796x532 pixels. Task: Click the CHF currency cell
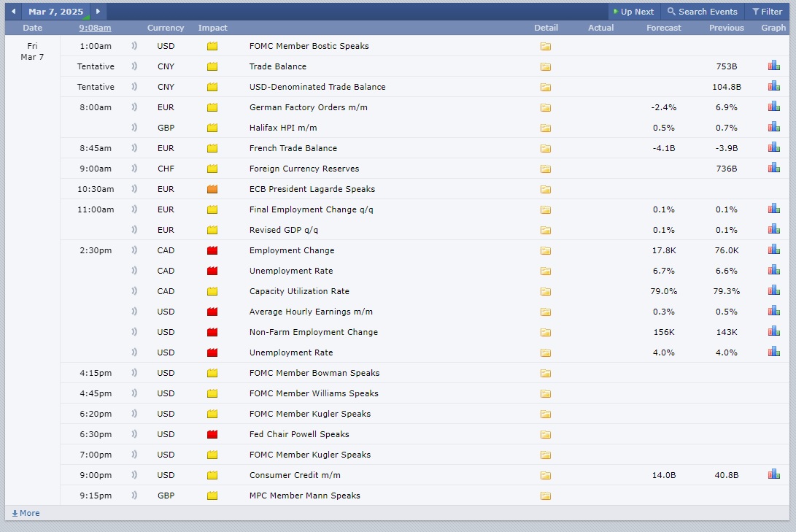pos(166,169)
